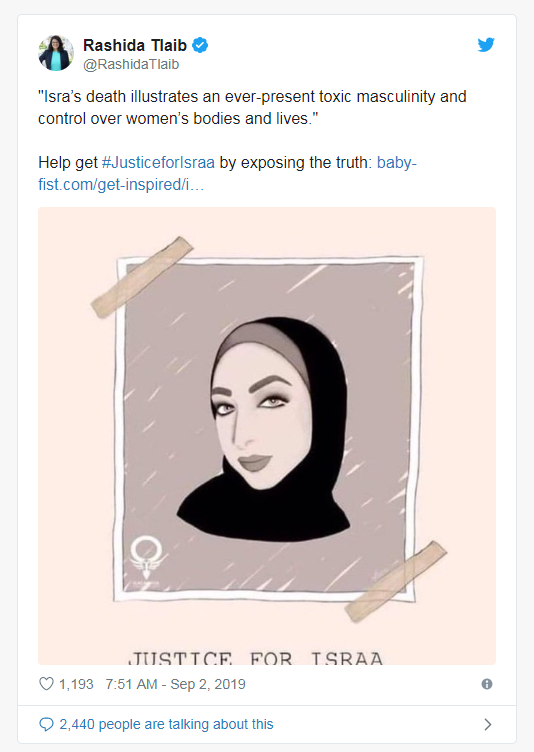
Task: Open the baby-fist.com article link
Action: click(x=227, y=174)
